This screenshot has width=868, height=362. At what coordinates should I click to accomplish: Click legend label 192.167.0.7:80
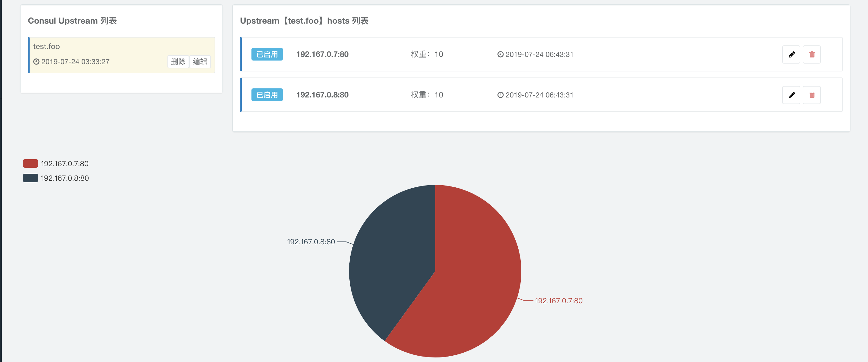pyautogui.click(x=65, y=164)
